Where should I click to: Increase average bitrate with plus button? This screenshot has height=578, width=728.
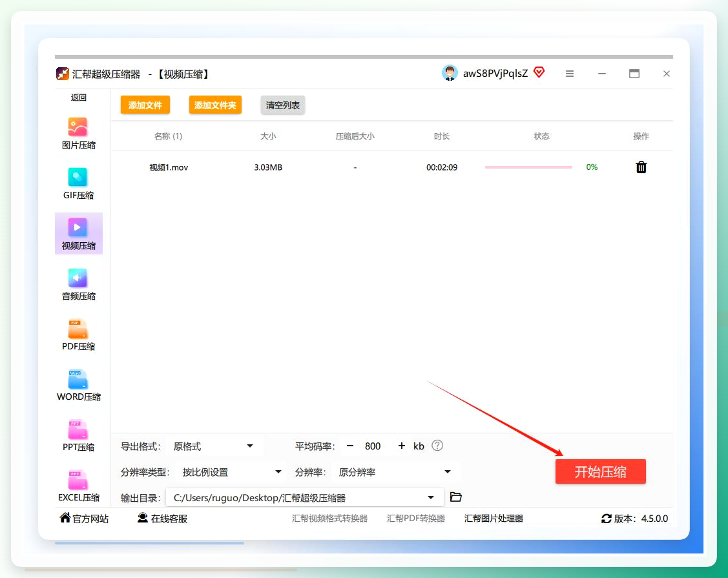click(x=402, y=446)
